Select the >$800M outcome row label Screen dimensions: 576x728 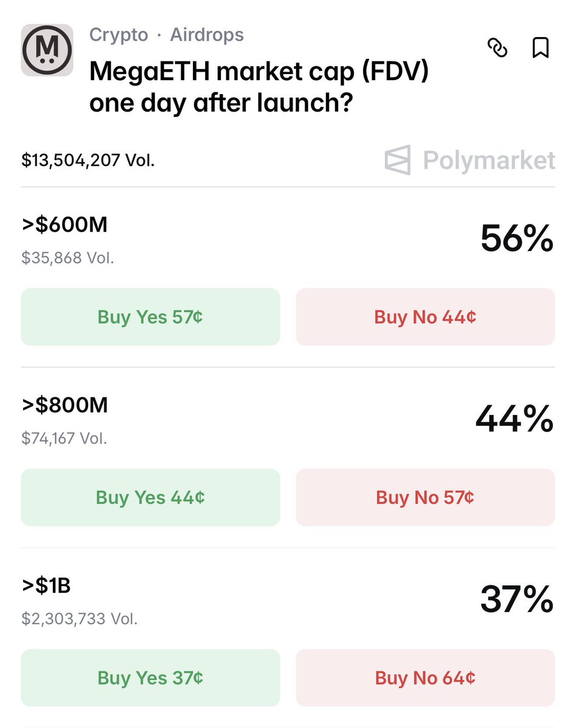tap(64, 405)
